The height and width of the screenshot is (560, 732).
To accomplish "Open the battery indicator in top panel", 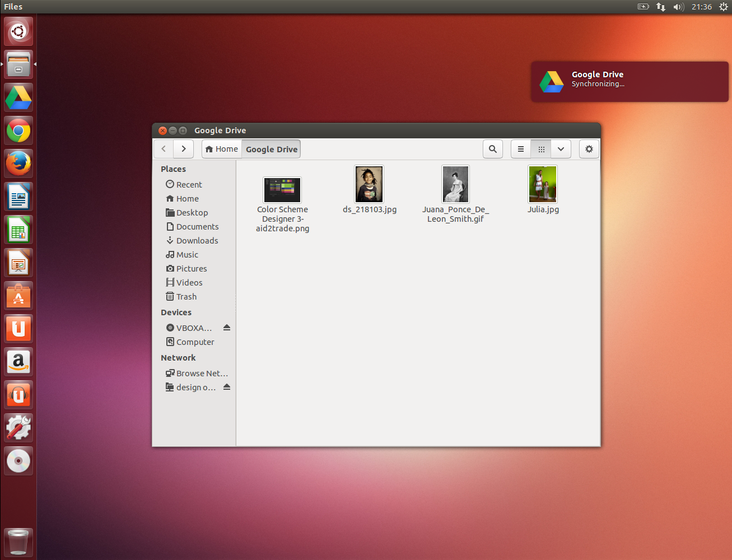I will click(644, 7).
